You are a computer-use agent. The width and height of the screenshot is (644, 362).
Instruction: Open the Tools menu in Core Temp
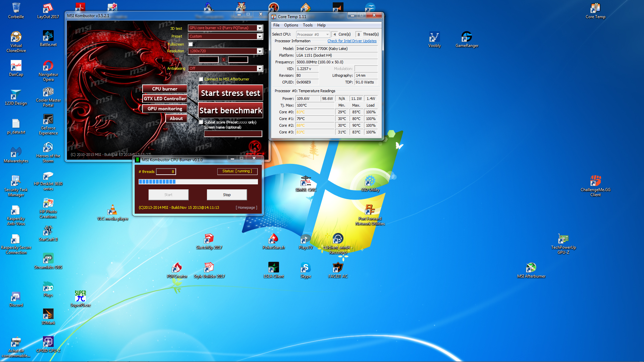(307, 25)
